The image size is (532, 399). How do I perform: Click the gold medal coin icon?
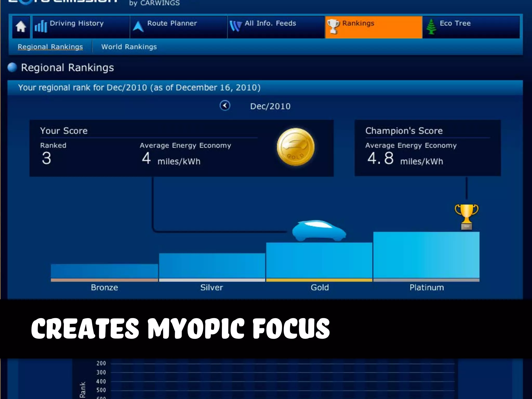[296, 147]
